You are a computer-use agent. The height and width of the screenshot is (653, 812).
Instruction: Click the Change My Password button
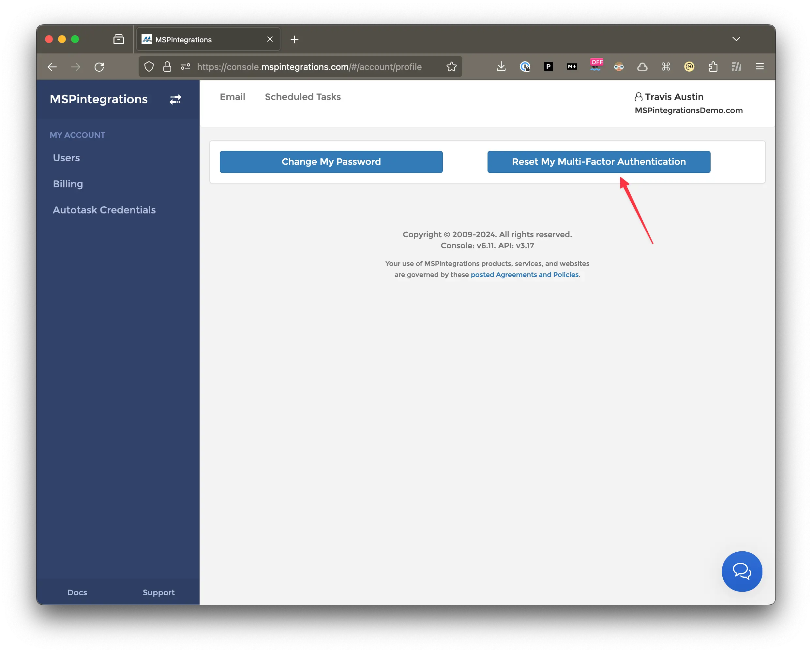[x=331, y=161]
